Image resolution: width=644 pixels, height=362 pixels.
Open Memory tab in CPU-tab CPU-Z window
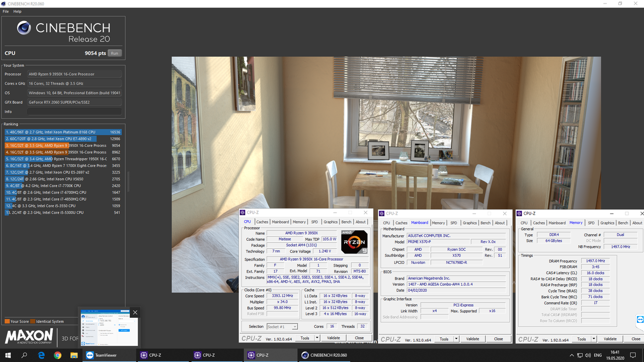[299, 222]
